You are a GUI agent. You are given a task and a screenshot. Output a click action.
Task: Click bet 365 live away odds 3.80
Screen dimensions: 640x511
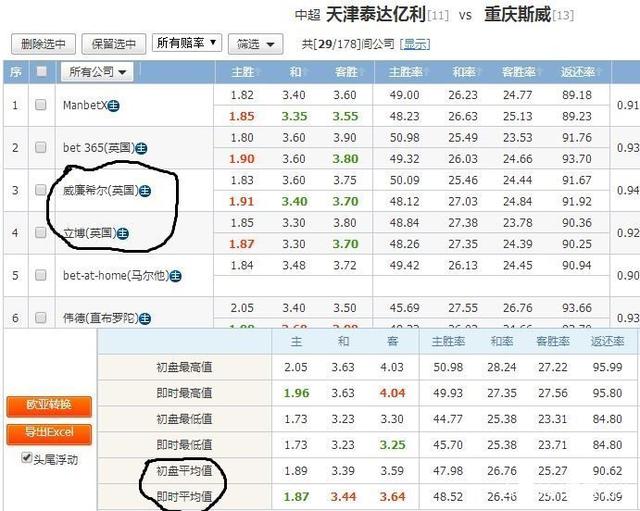tap(345, 159)
